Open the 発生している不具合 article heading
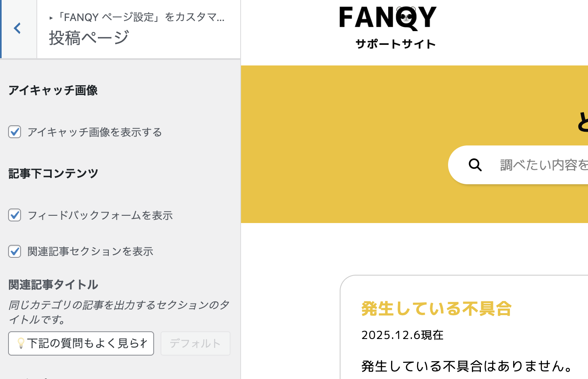 [x=436, y=309]
